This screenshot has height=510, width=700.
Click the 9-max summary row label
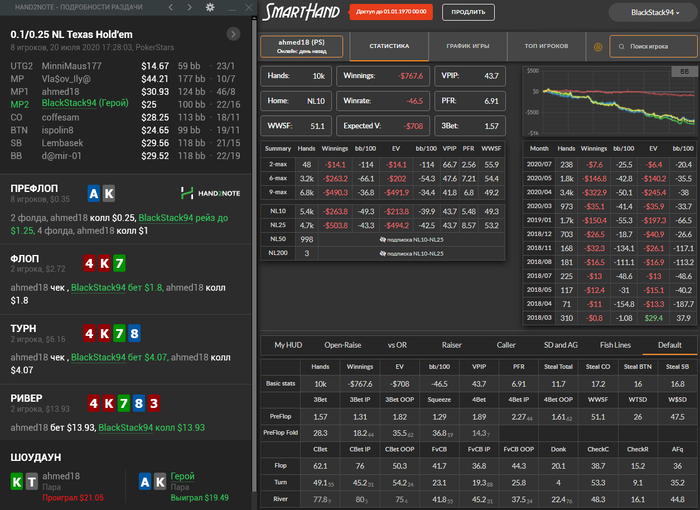[278, 192]
